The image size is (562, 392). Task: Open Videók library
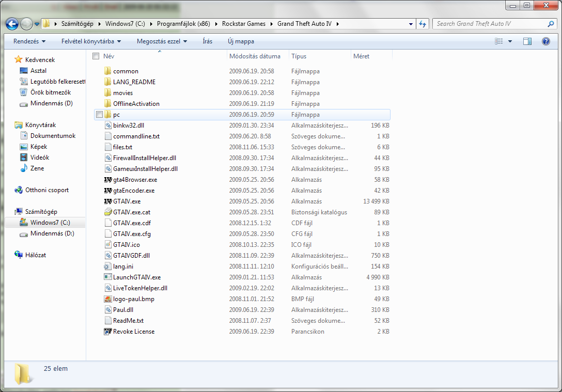click(x=40, y=158)
